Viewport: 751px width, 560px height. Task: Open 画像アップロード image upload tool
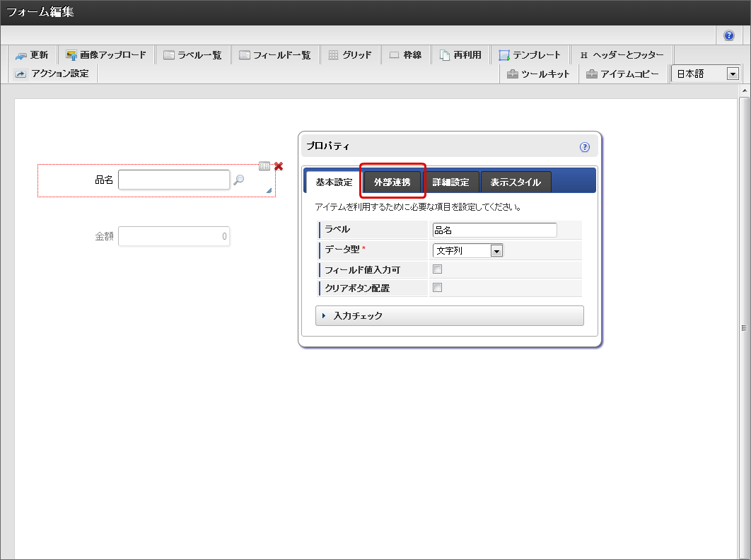(x=105, y=55)
